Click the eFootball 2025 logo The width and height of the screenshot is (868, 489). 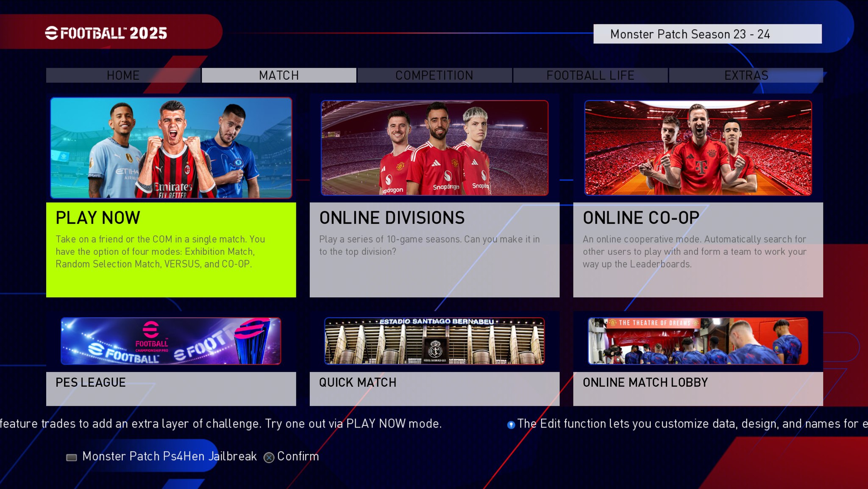(106, 33)
